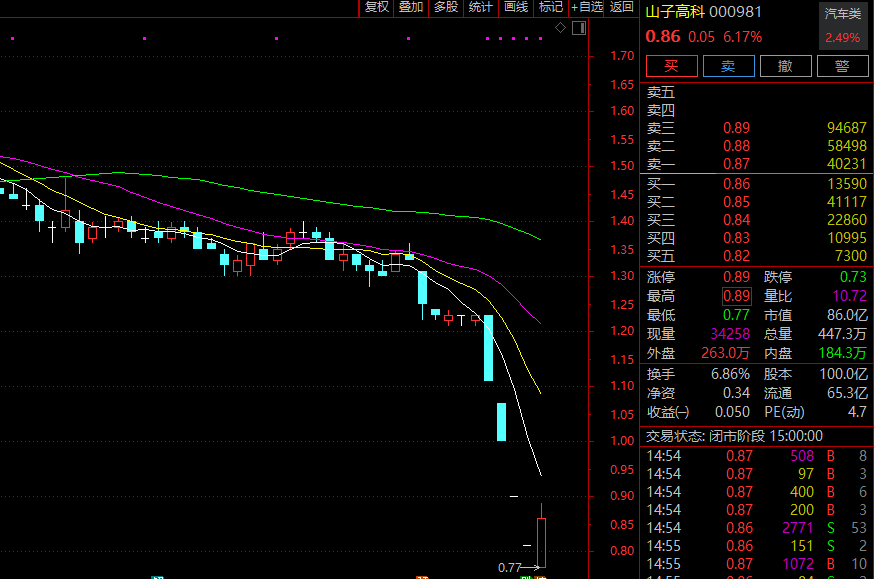The width and height of the screenshot is (874, 579).
Task: Click the 内盘 value 184.3万
Action: click(x=842, y=353)
